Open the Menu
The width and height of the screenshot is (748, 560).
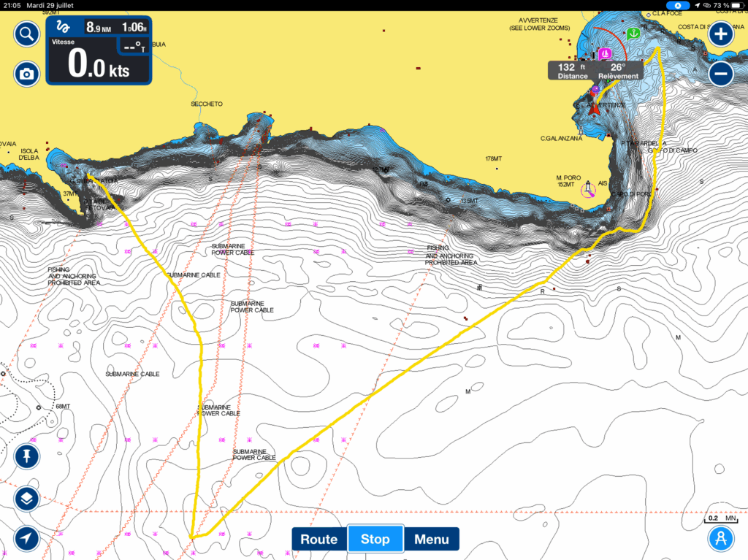[431, 540]
